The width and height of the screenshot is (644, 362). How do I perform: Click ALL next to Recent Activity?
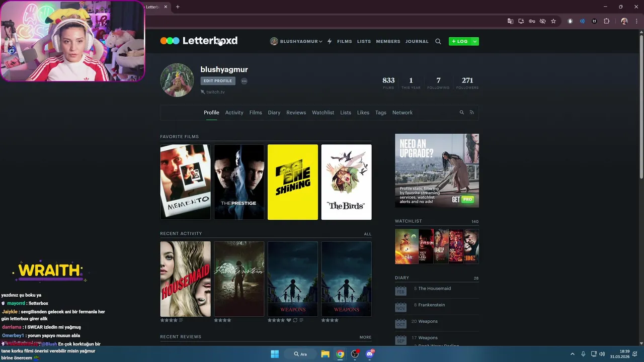tap(368, 234)
